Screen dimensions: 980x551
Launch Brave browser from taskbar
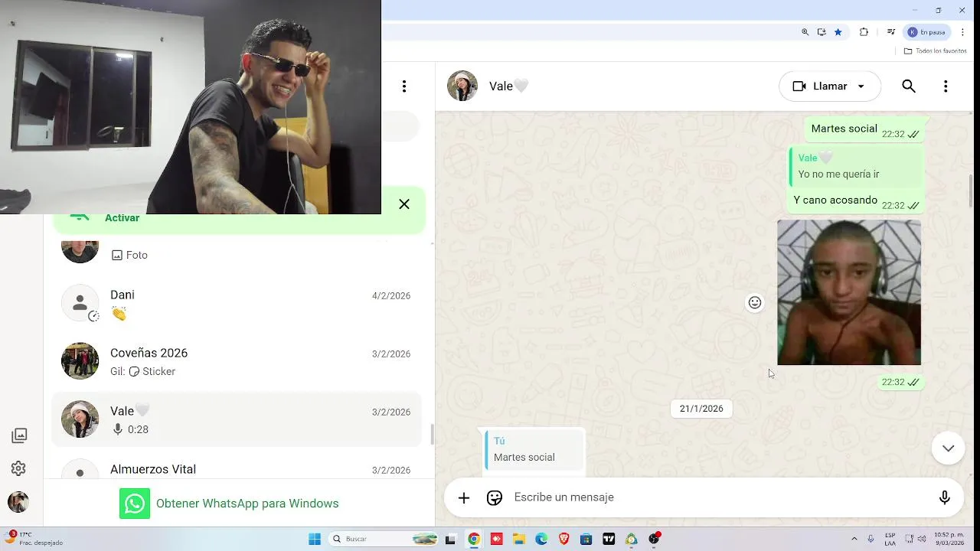564,539
